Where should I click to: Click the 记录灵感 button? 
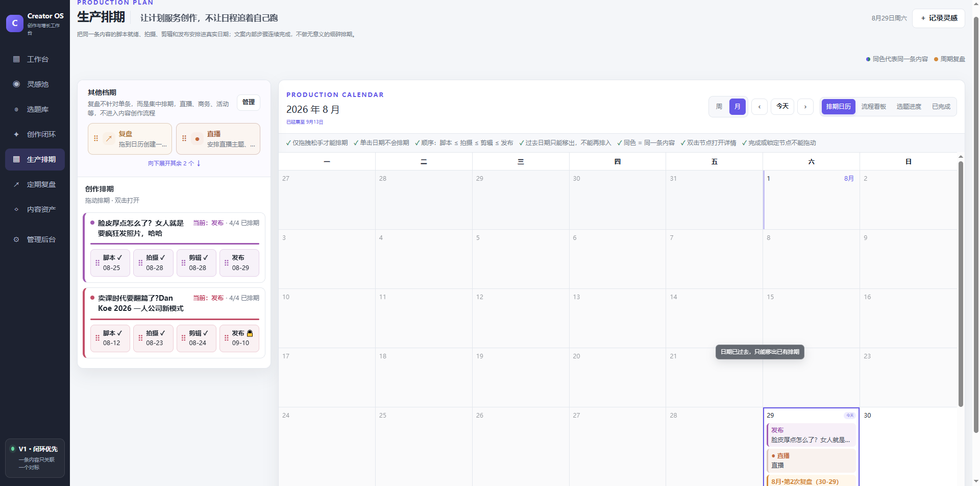pos(939,18)
